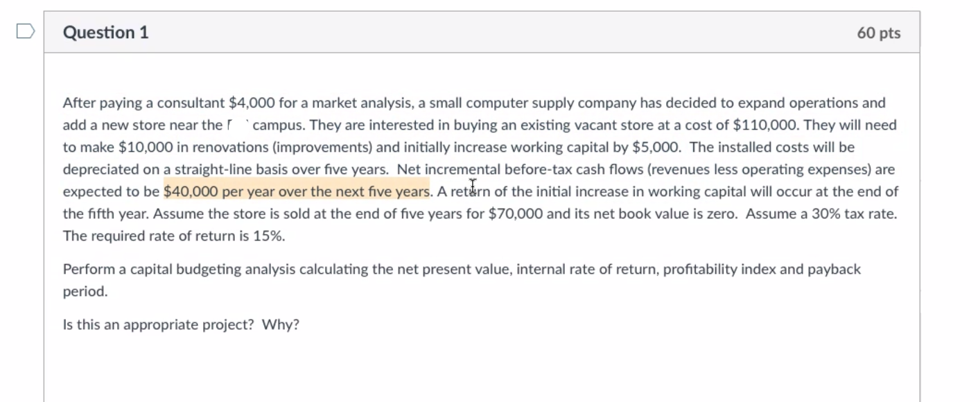Click the word "payback" in the instructions
980x402 pixels.
pos(834,270)
